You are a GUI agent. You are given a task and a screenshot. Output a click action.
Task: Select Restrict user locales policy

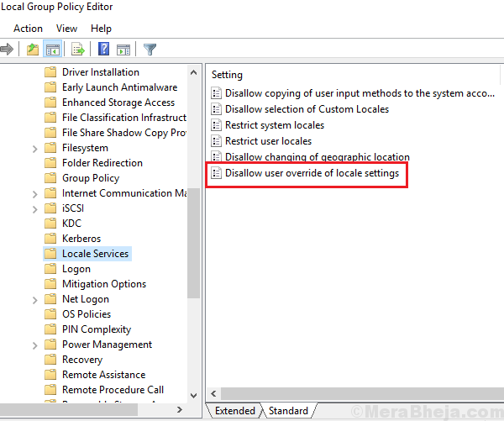click(268, 141)
